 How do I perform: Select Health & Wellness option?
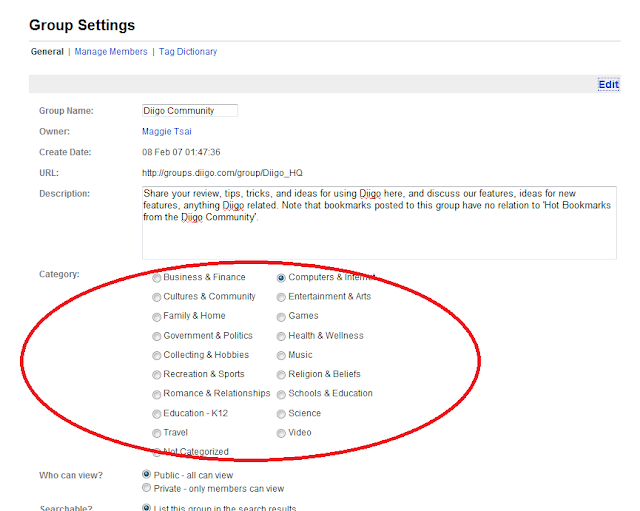click(281, 337)
